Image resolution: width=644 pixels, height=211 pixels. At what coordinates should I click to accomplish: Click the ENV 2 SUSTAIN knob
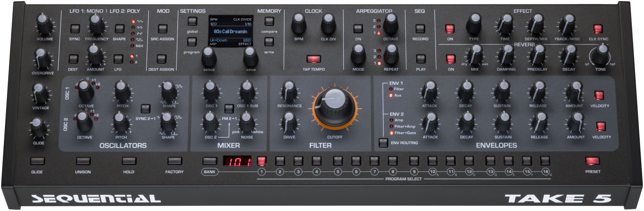[503, 122]
